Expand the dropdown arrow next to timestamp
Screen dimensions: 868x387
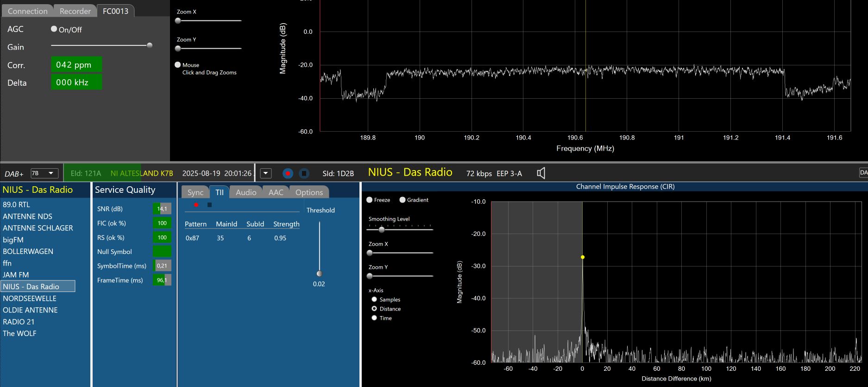[x=266, y=173]
